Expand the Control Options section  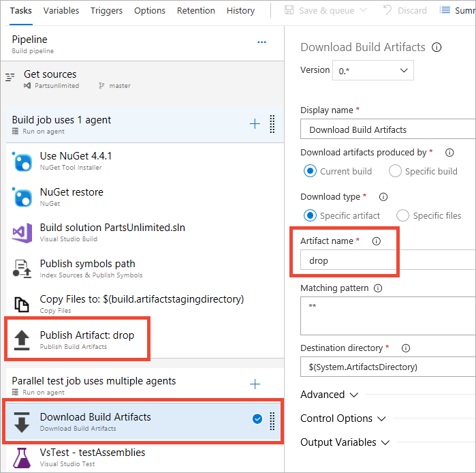pyautogui.click(x=343, y=418)
